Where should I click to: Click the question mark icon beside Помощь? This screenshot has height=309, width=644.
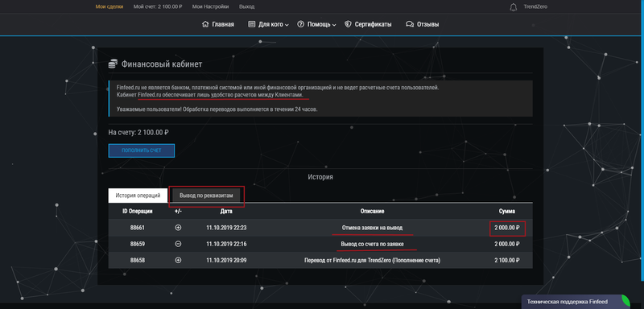[x=300, y=24]
